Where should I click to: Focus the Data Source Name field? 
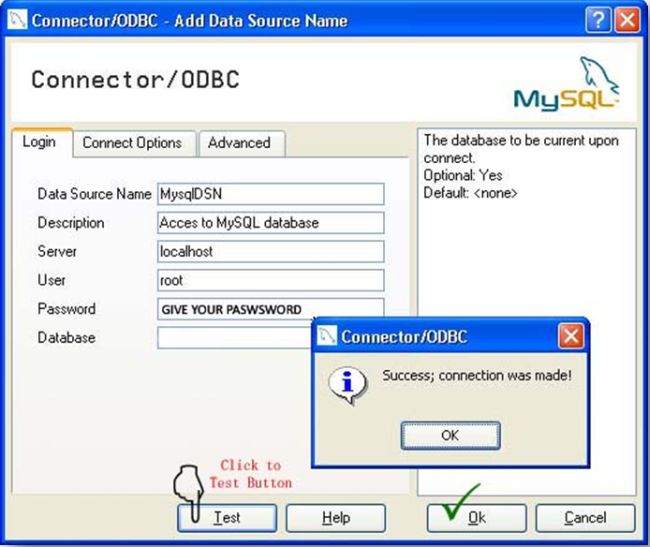271,194
